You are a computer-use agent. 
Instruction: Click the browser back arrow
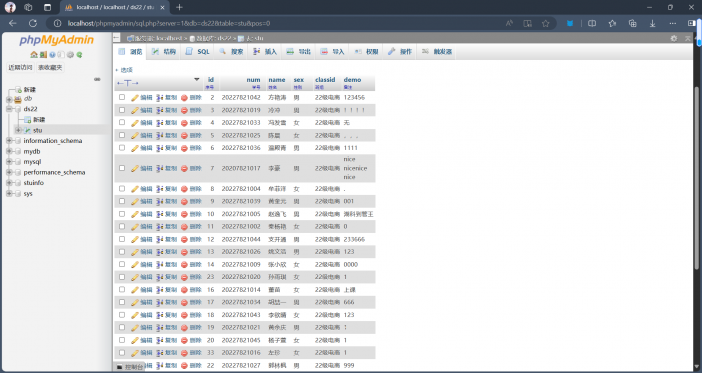coord(13,23)
